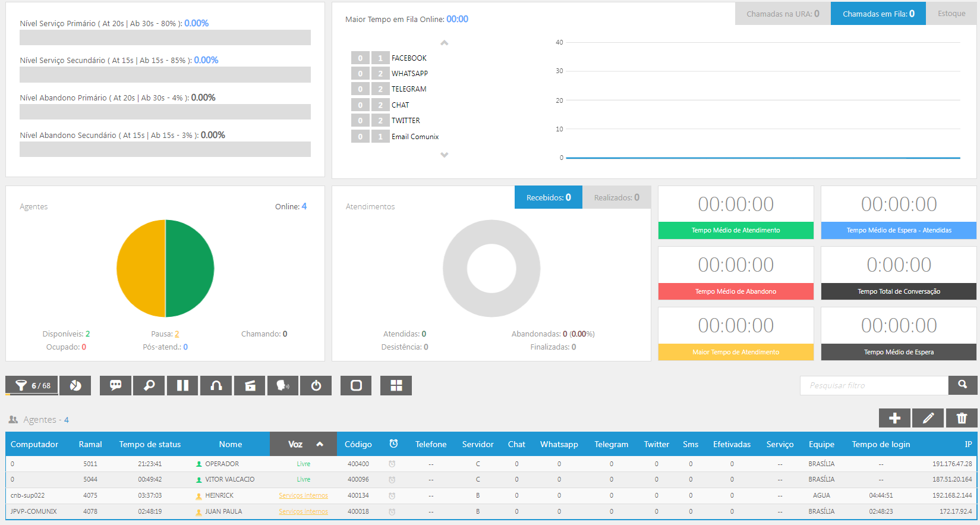This screenshot has height=525, width=980.
Task: Click the agent icon beside VITOR VALCACIO
Action: click(x=199, y=479)
